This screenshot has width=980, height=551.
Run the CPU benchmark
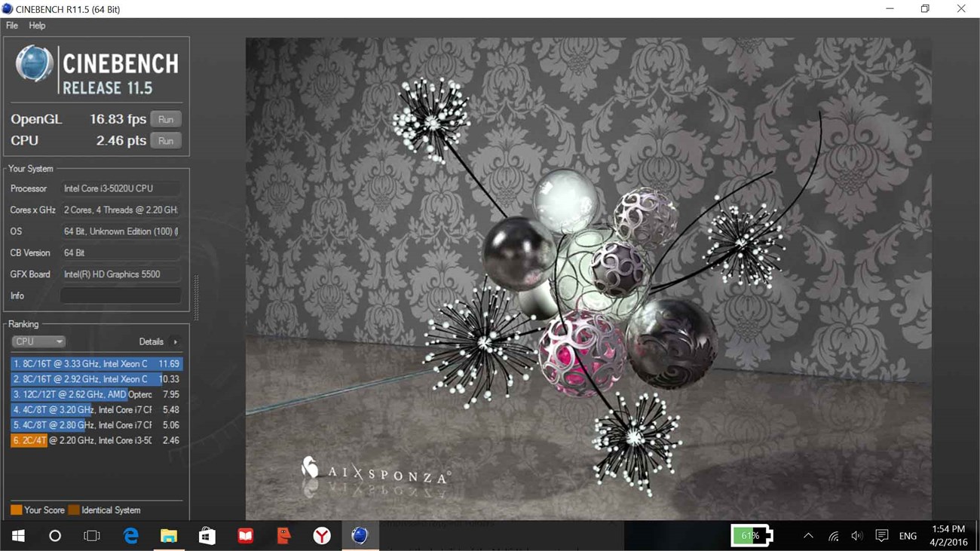[166, 141]
